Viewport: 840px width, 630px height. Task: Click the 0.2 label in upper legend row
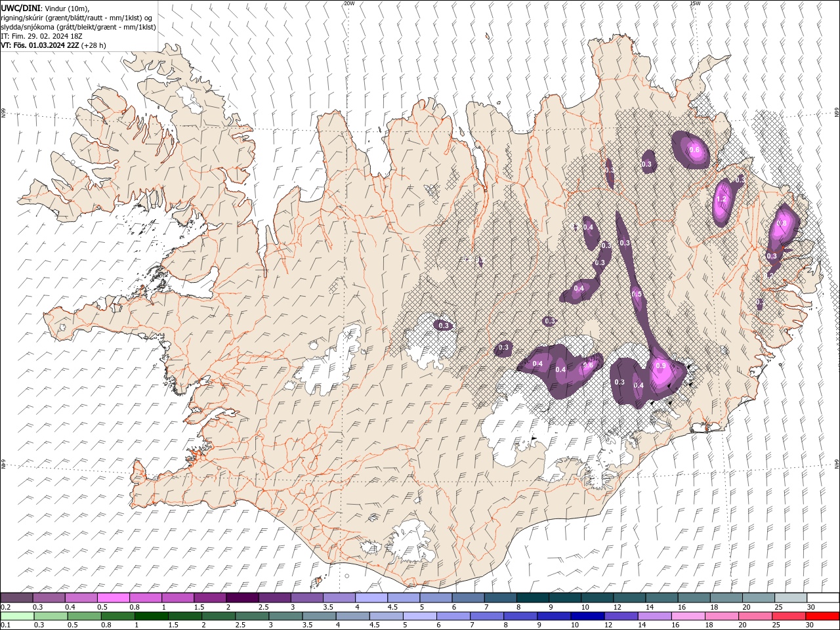click(x=5, y=607)
